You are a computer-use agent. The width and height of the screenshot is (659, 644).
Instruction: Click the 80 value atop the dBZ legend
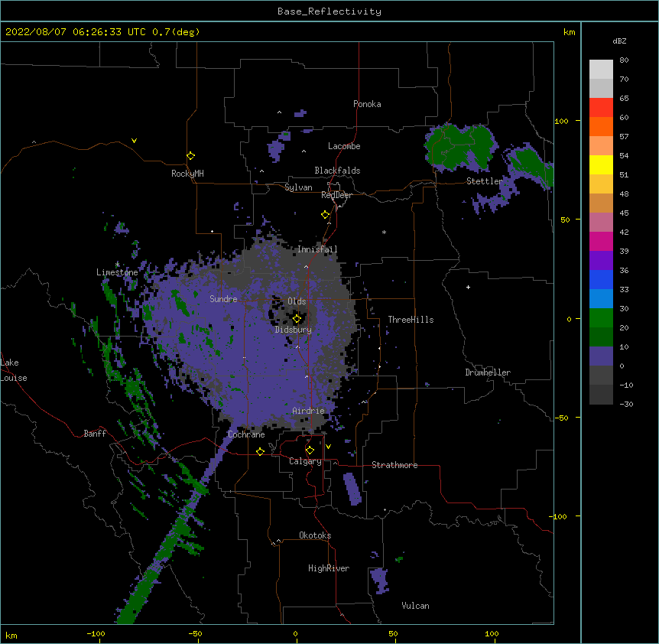tap(624, 60)
